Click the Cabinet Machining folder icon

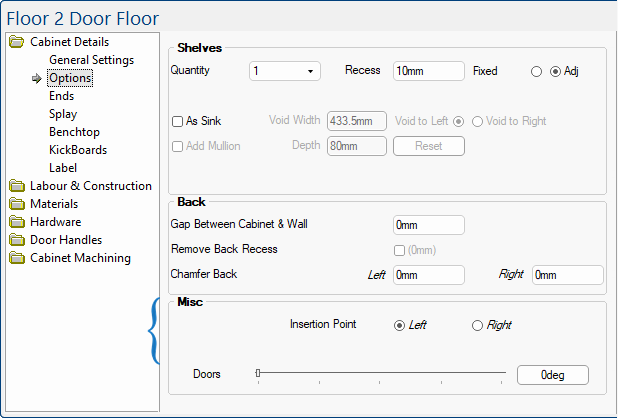point(17,258)
